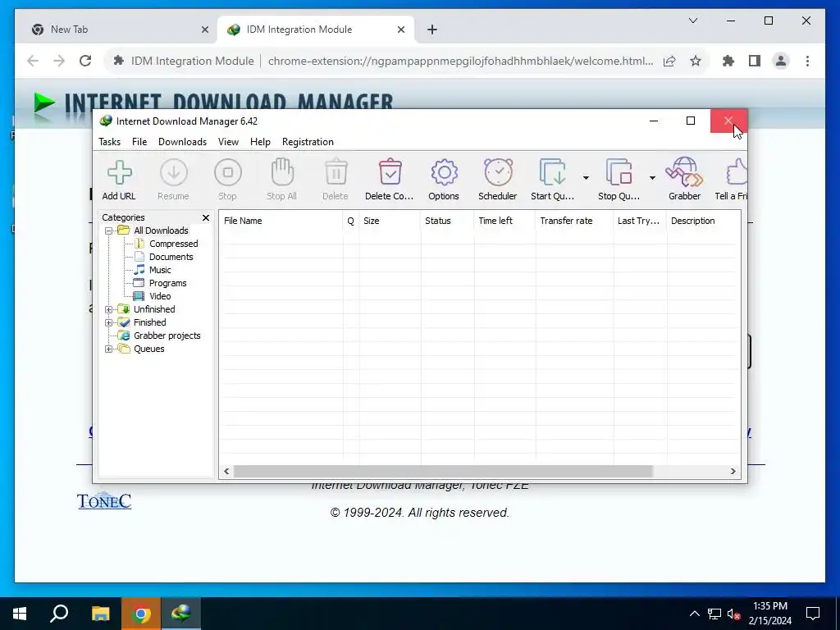840x630 pixels.
Task: Click the Delete Completed toolbar icon
Action: (x=390, y=172)
